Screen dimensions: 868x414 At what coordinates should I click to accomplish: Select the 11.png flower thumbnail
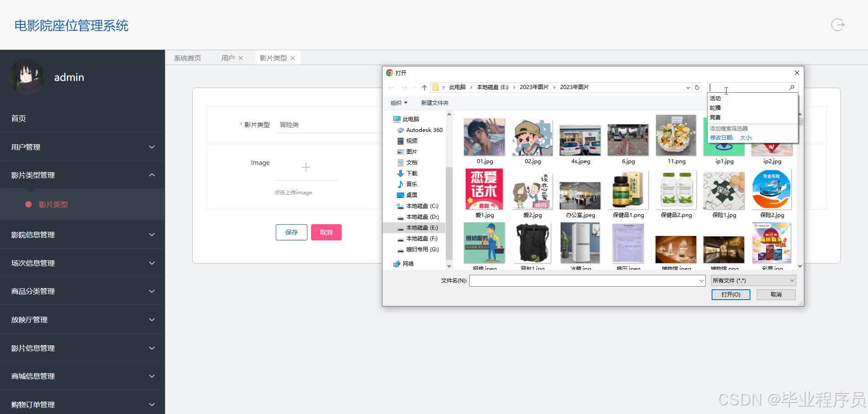[676, 135]
